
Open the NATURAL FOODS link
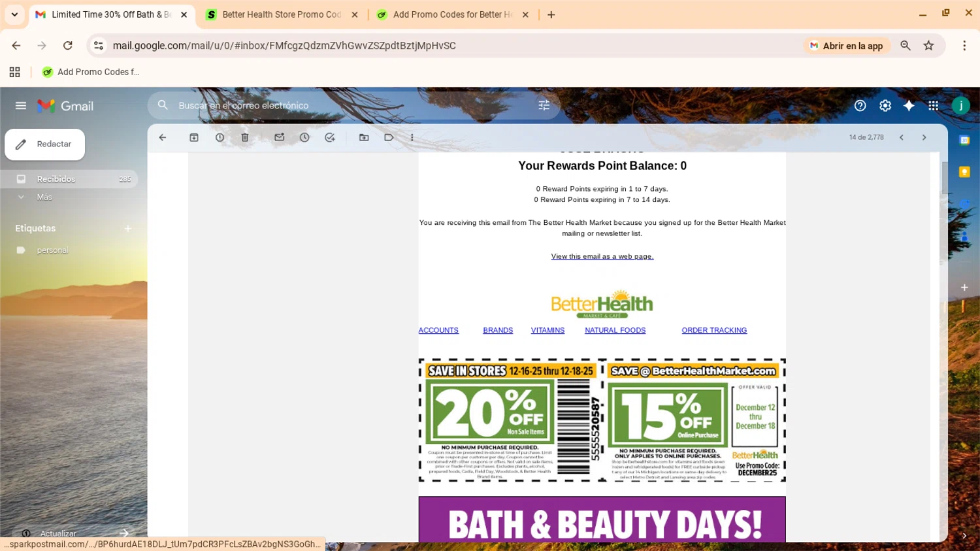pos(615,330)
